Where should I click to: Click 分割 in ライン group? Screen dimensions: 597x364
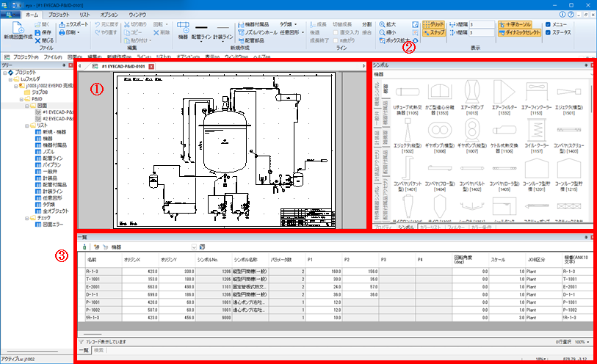pos(366,24)
